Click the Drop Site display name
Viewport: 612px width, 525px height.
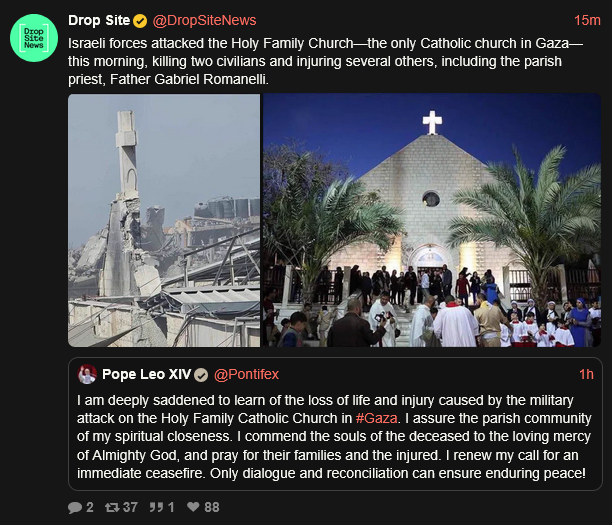click(x=99, y=20)
